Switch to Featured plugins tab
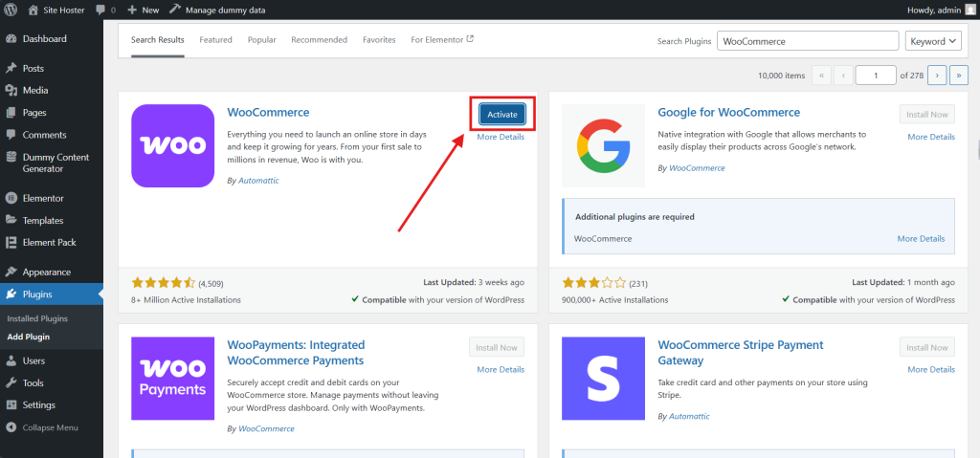 tap(215, 40)
